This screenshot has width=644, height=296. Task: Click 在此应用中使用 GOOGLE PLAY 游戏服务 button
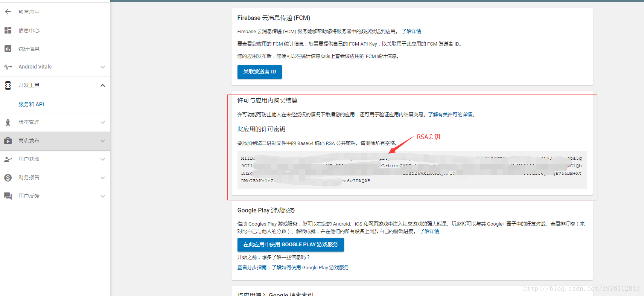(x=291, y=245)
